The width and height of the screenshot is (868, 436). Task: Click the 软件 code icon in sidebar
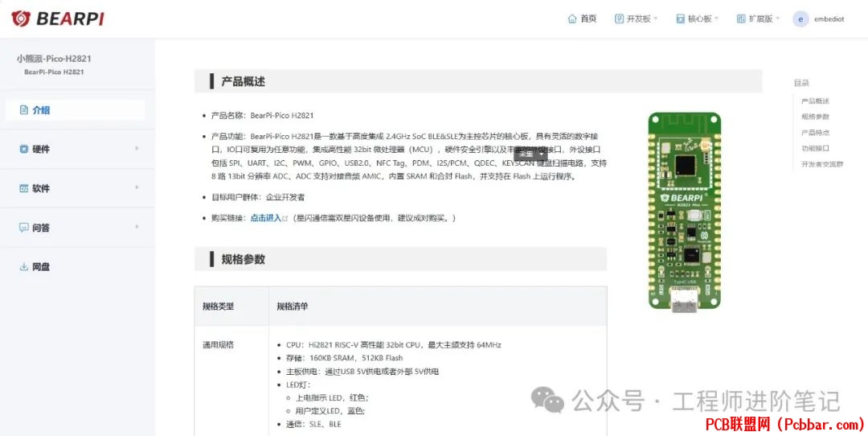pyautogui.click(x=24, y=188)
